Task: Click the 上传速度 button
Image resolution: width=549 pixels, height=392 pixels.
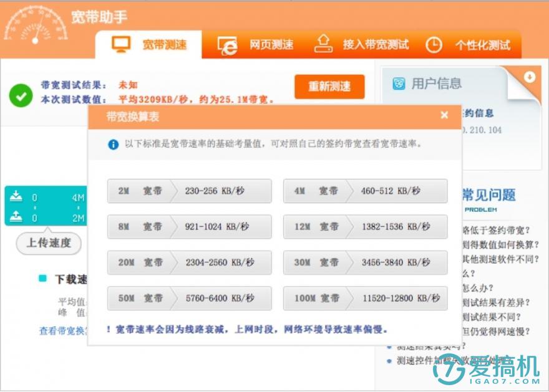Action: point(48,244)
